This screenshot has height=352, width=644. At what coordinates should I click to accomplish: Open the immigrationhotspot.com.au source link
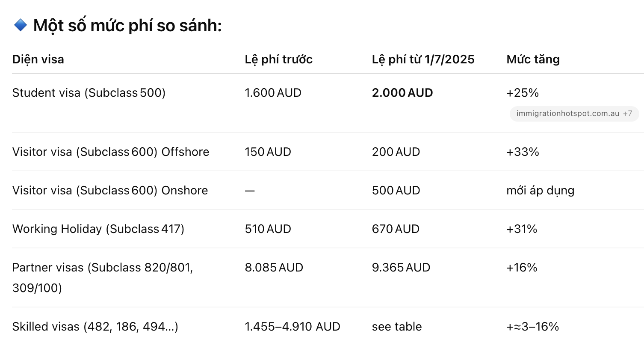(x=567, y=113)
